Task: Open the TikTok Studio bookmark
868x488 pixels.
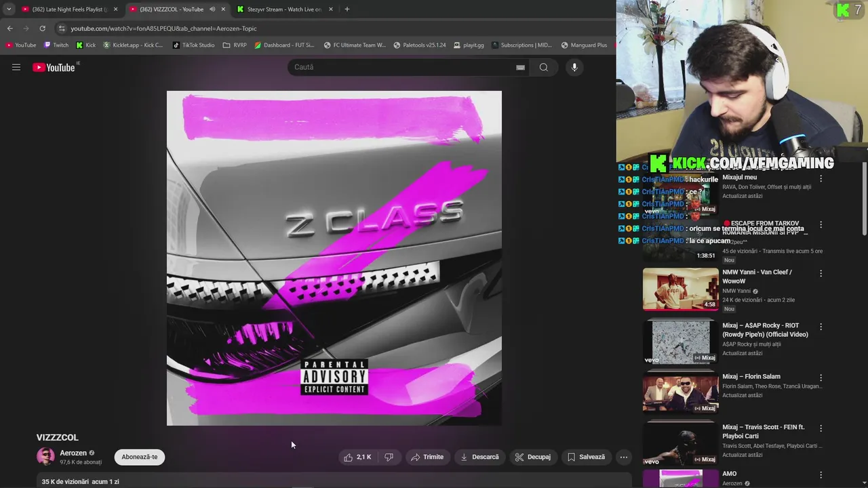Action: [194, 45]
